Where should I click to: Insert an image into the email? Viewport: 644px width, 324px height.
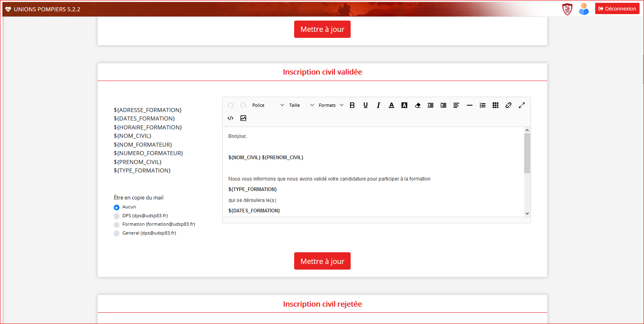click(243, 118)
